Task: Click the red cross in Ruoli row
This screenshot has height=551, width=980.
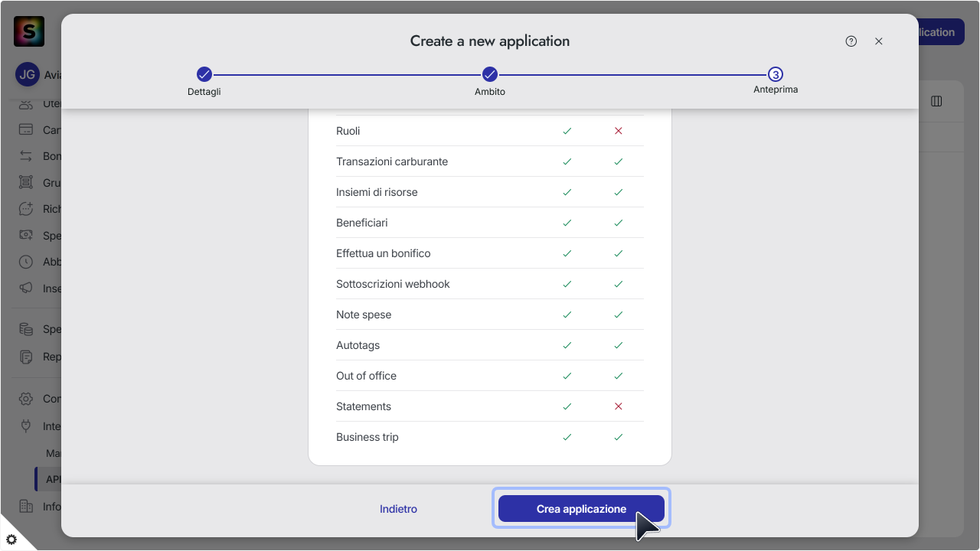Action: click(619, 131)
